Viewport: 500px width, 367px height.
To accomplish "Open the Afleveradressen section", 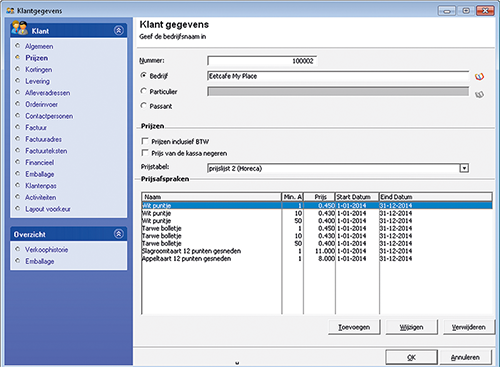I will click(x=48, y=93).
